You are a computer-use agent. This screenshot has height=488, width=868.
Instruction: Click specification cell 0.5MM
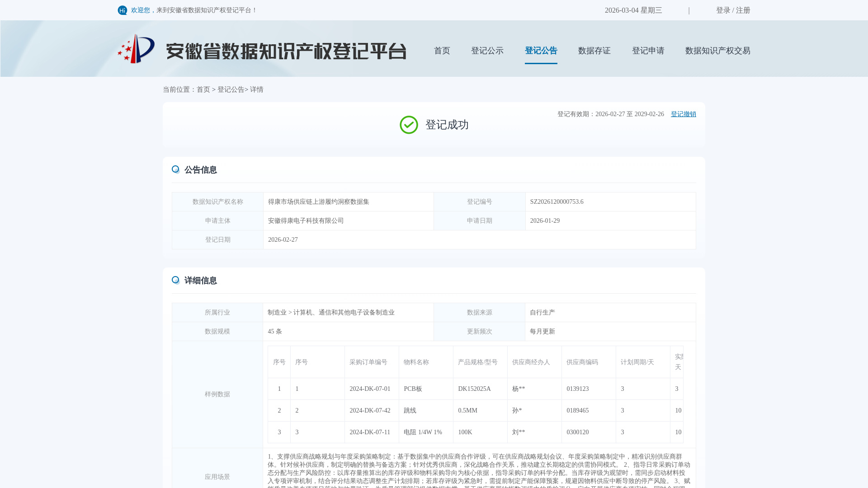[467, 411]
